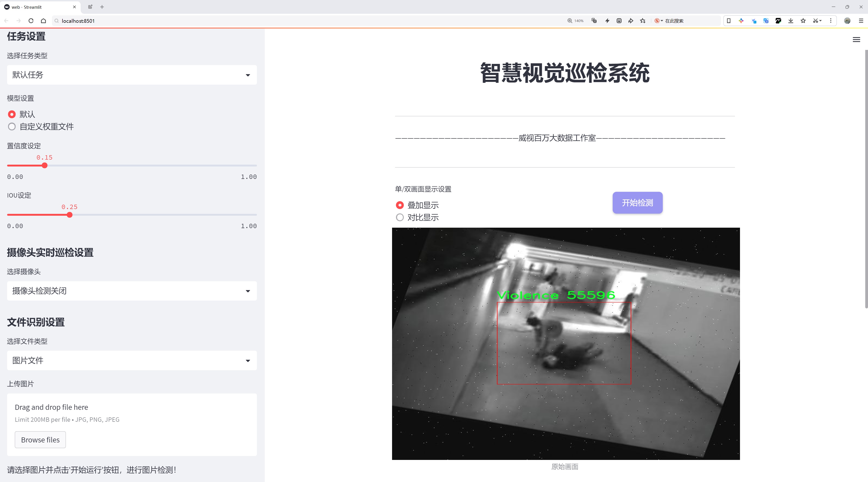The image size is (868, 482).
Task: Click the IOU slider handle at 0.25
Action: (70, 215)
